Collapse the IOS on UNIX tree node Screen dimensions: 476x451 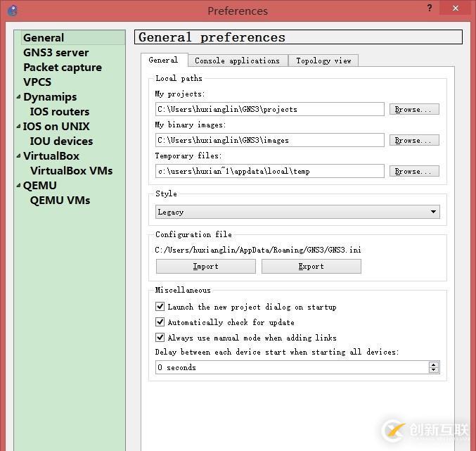(x=18, y=126)
